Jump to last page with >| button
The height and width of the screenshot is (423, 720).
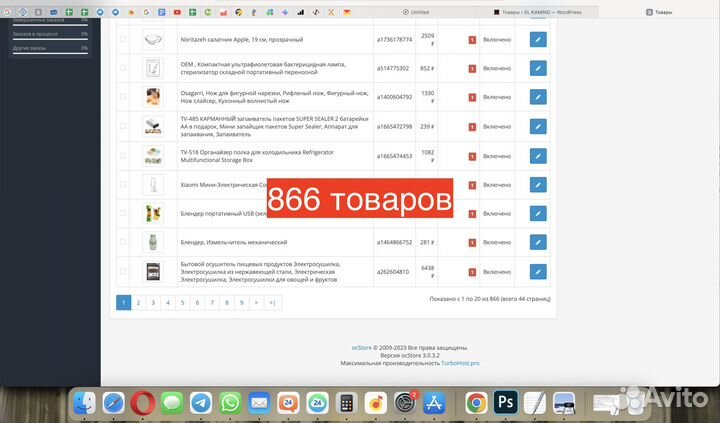(x=272, y=303)
